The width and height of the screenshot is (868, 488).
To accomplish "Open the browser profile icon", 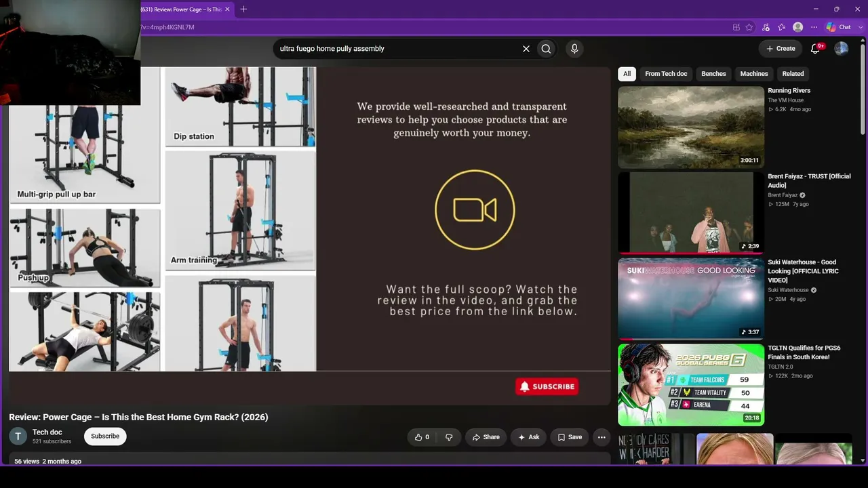I will click(798, 27).
